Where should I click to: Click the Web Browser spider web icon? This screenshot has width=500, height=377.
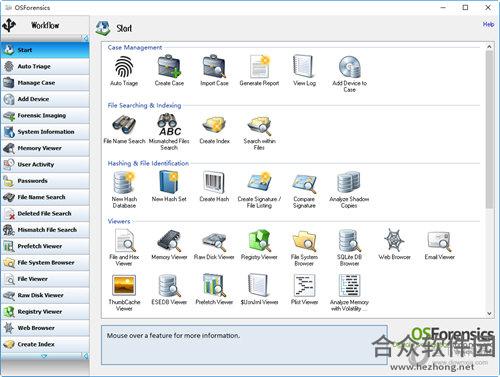click(x=394, y=240)
